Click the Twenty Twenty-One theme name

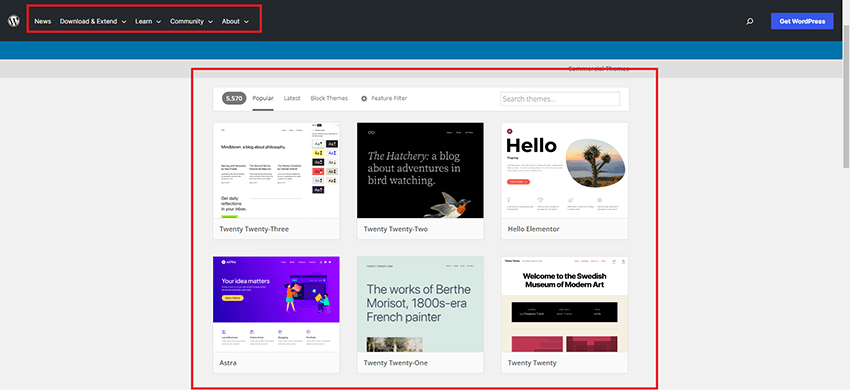[x=396, y=363]
